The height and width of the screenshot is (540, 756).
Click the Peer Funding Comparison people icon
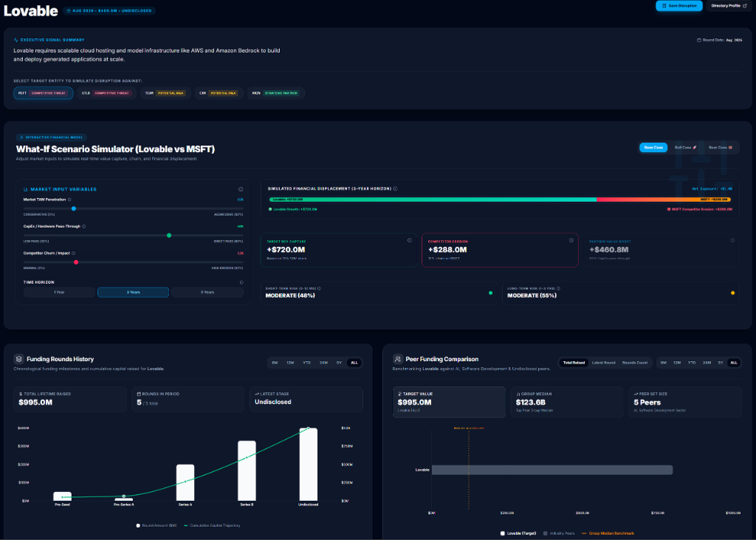(x=398, y=359)
